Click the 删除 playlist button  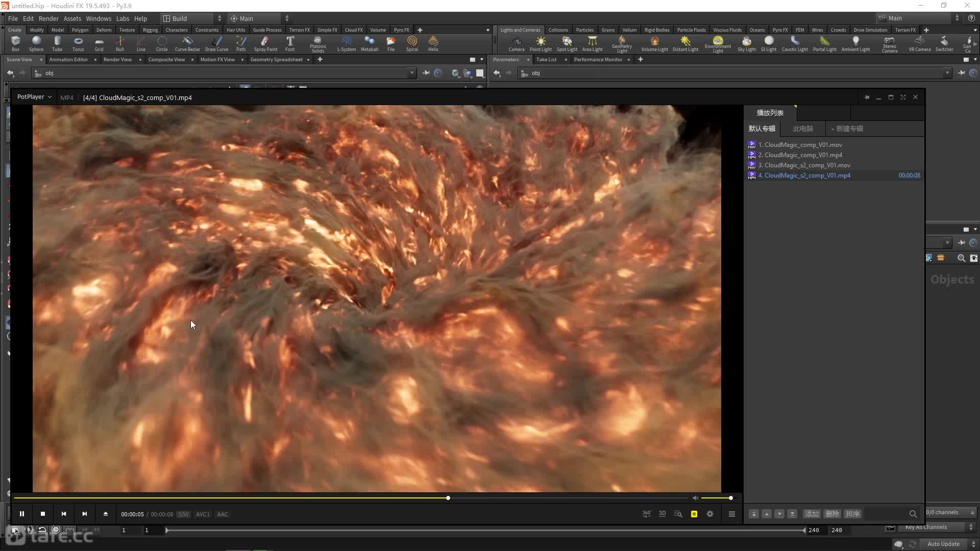(x=832, y=514)
